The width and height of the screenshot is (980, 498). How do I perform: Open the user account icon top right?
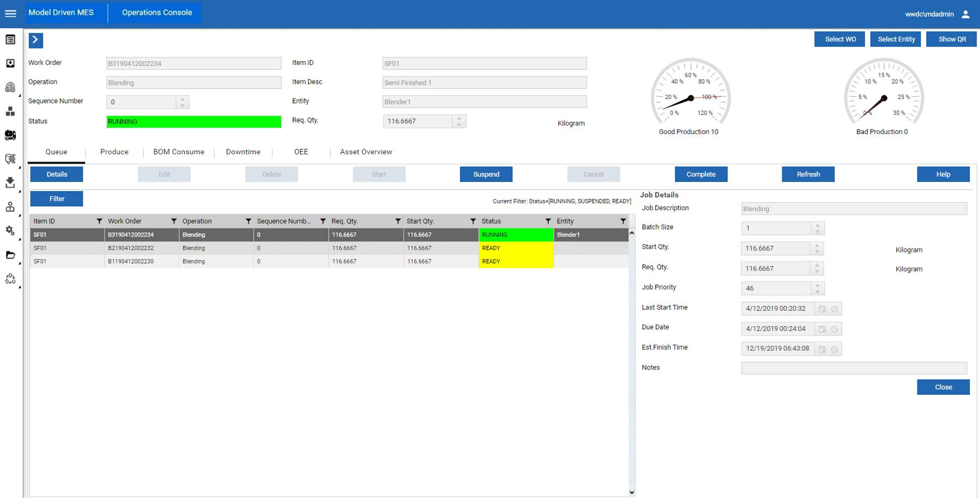(x=966, y=14)
